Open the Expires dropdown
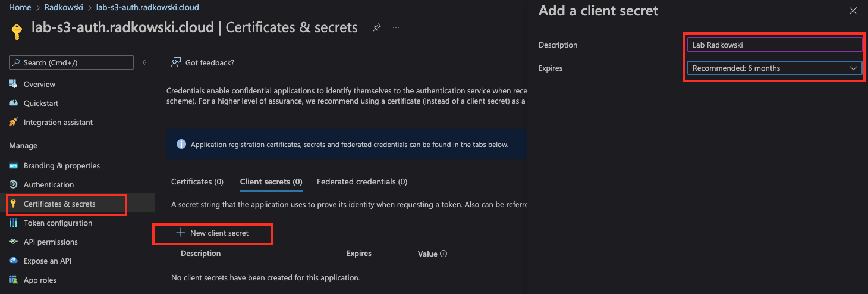The image size is (868, 294). coord(775,68)
